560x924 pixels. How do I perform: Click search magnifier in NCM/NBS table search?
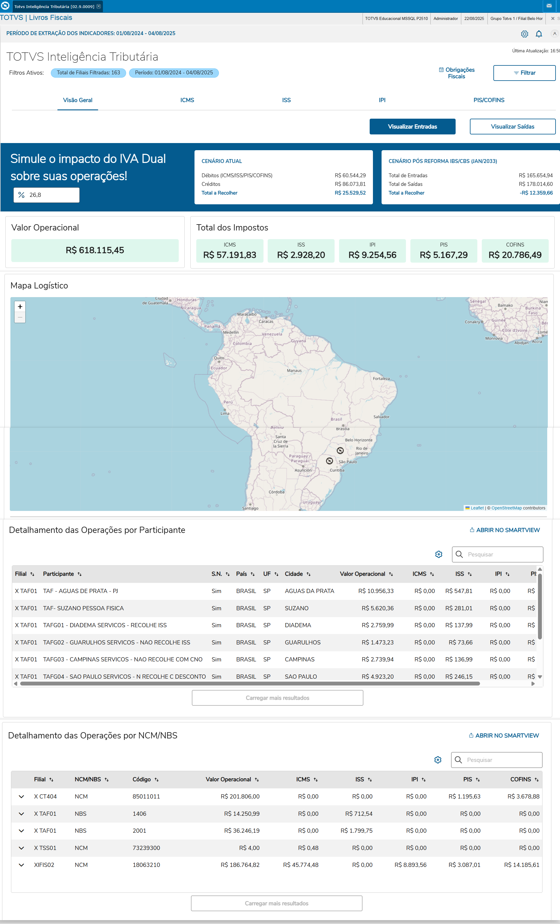tap(458, 760)
